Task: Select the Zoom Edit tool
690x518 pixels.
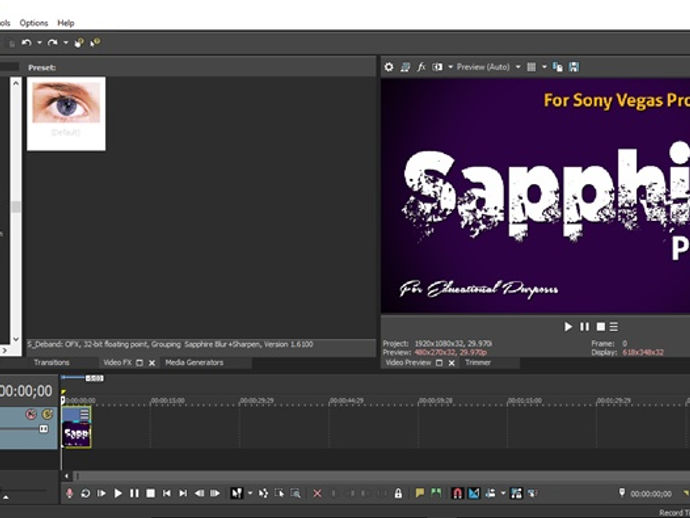Action: (x=296, y=493)
